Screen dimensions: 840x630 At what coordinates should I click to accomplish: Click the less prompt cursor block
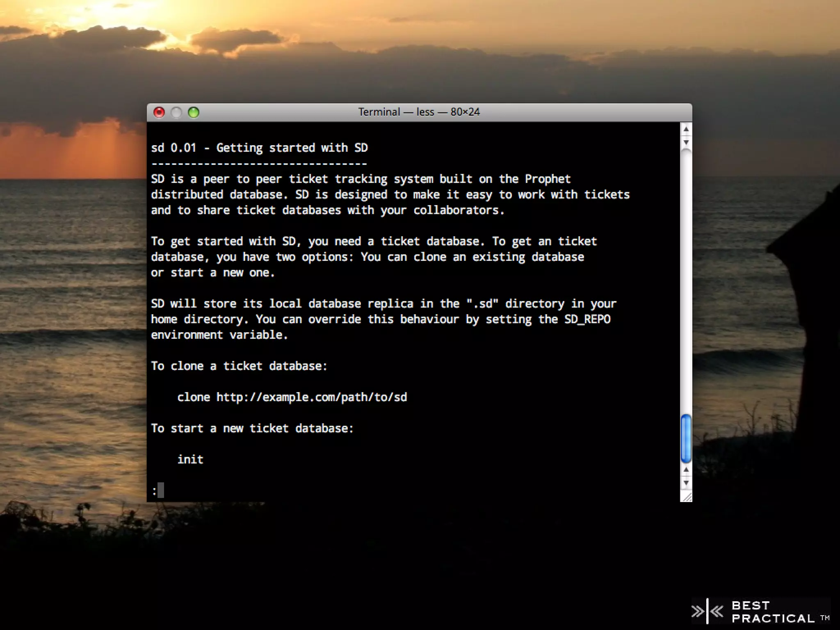tap(161, 490)
